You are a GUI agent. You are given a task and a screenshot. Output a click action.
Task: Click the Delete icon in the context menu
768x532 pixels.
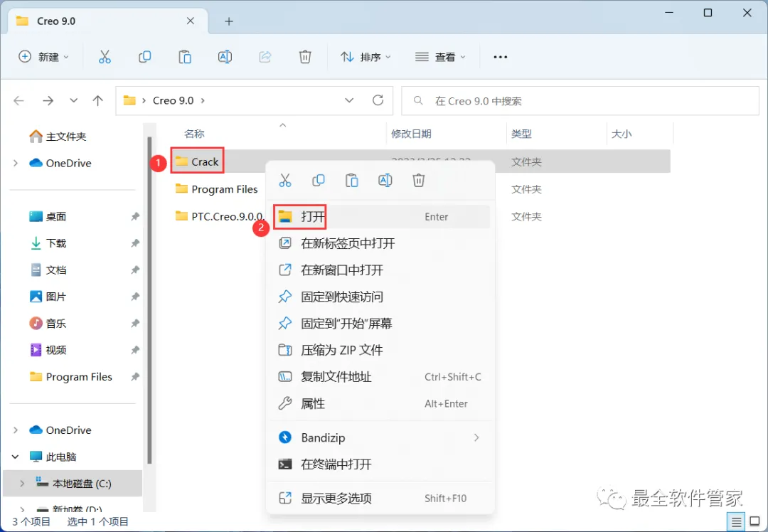(418, 180)
